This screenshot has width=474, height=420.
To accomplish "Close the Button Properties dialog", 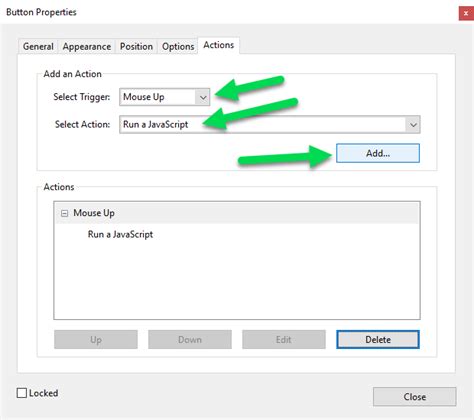I will [415, 397].
